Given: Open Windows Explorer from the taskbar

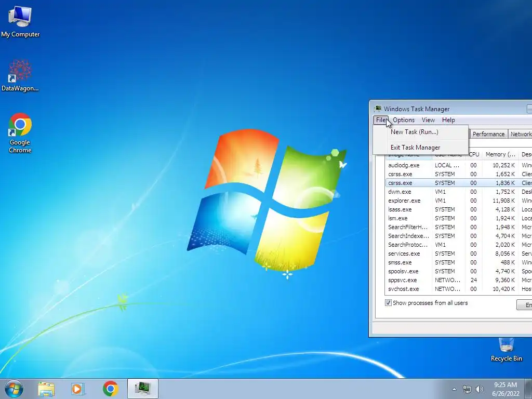Looking at the screenshot, I should [x=46, y=389].
